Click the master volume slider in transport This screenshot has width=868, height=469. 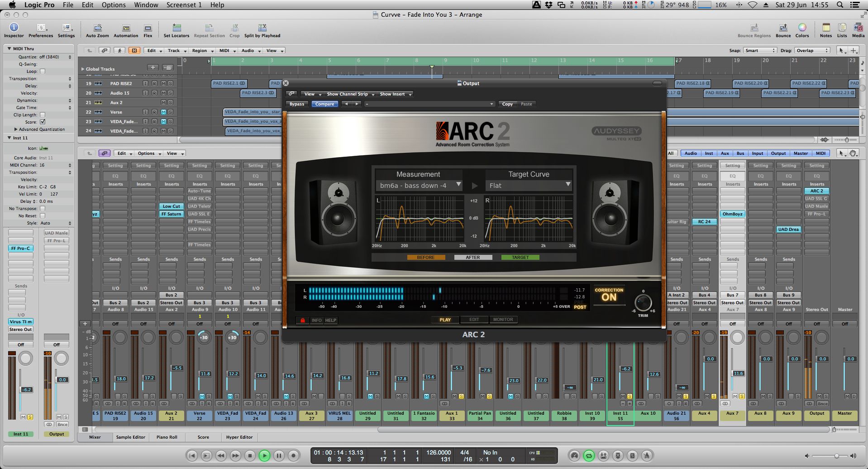point(830,456)
